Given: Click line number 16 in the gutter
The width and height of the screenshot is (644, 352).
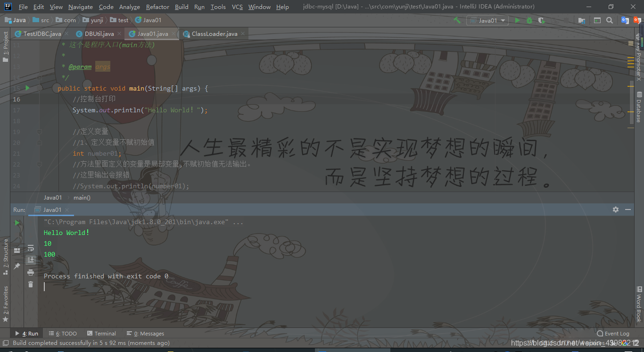Looking at the screenshot, I should [17, 99].
